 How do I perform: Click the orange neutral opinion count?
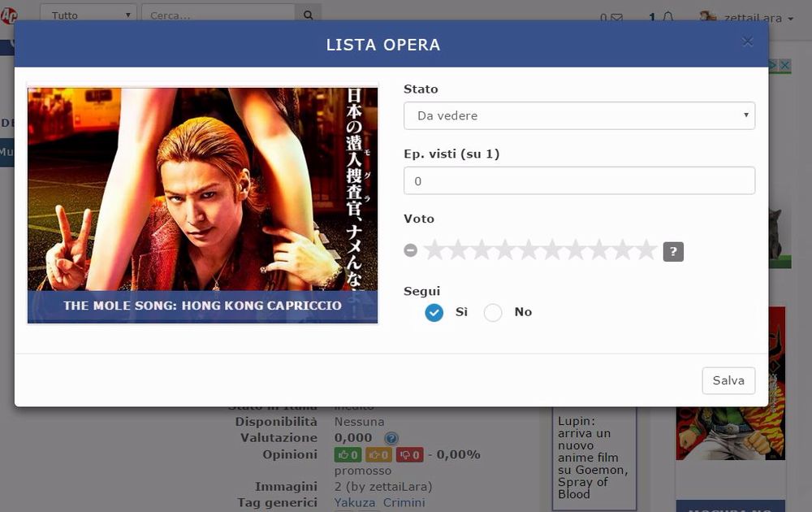378,455
